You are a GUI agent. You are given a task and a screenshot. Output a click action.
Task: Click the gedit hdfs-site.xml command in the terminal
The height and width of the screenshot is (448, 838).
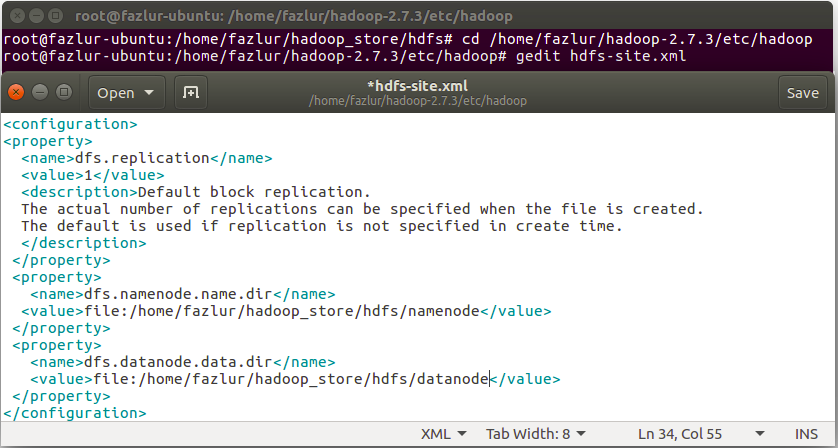tap(601, 56)
